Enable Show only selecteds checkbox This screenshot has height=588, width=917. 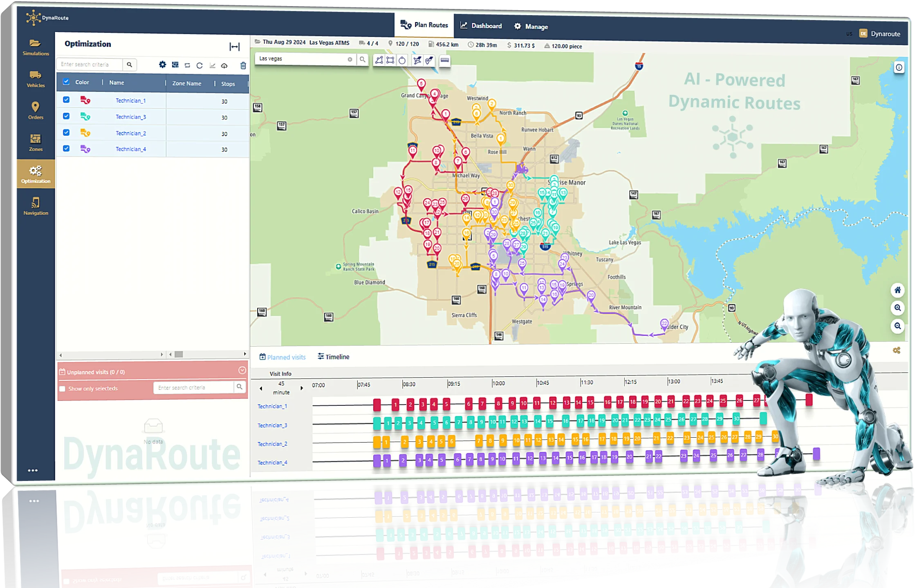63,389
